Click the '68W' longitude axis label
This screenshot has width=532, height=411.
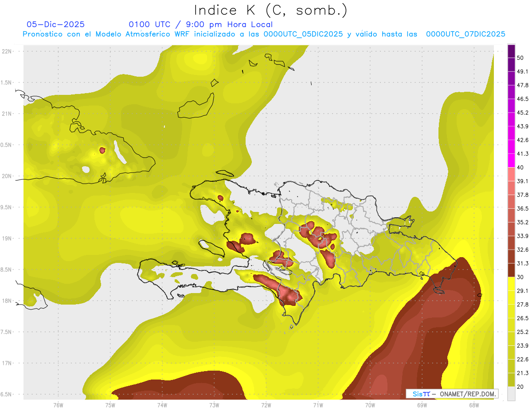click(474, 405)
